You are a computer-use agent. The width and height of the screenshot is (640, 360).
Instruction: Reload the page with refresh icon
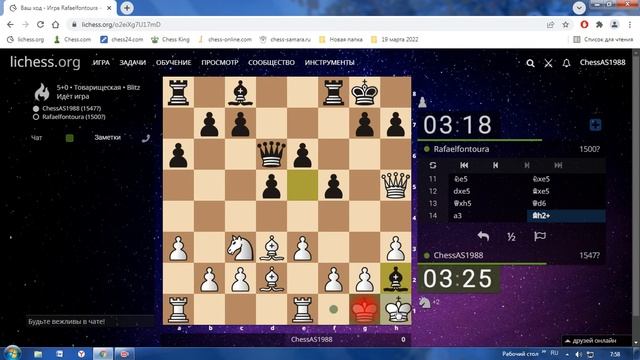(40, 24)
